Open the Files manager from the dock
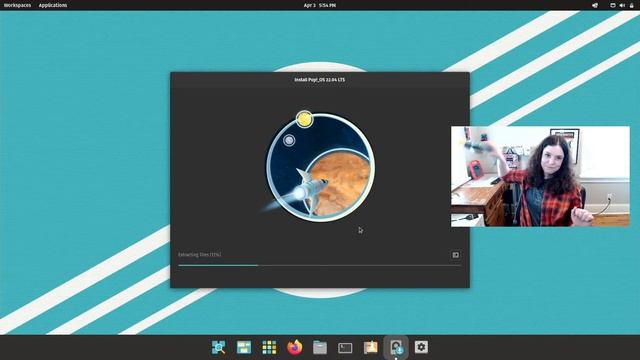 tap(320, 347)
